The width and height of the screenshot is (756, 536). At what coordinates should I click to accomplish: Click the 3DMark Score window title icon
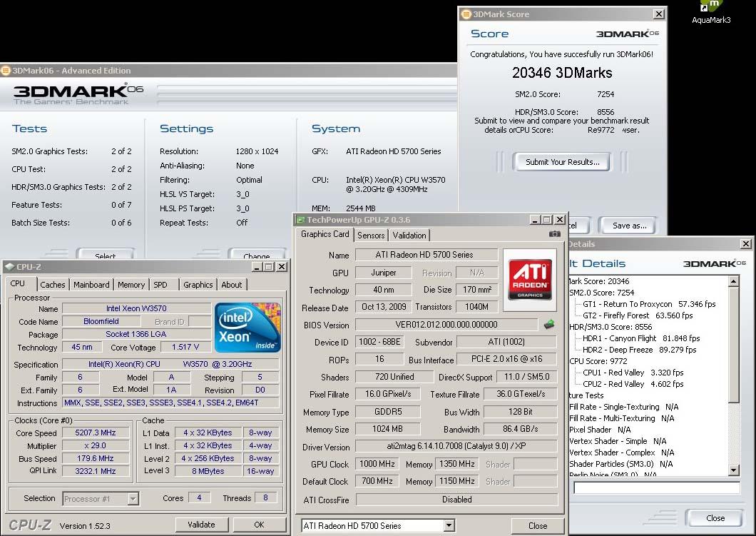tap(466, 14)
